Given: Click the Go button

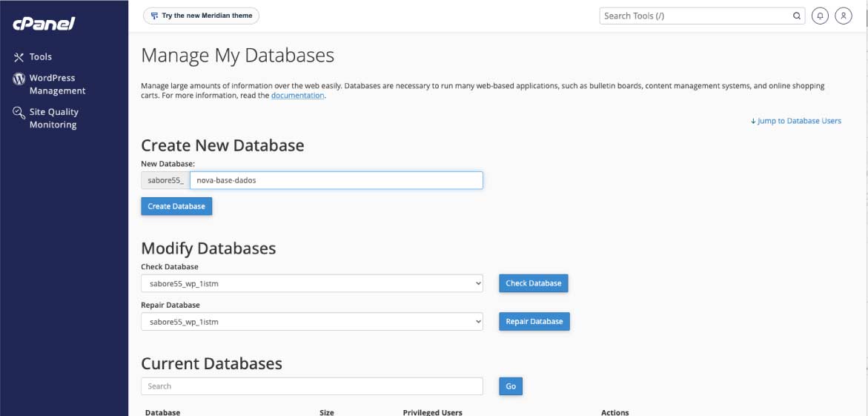Looking at the screenshot, I should point(511,386).
